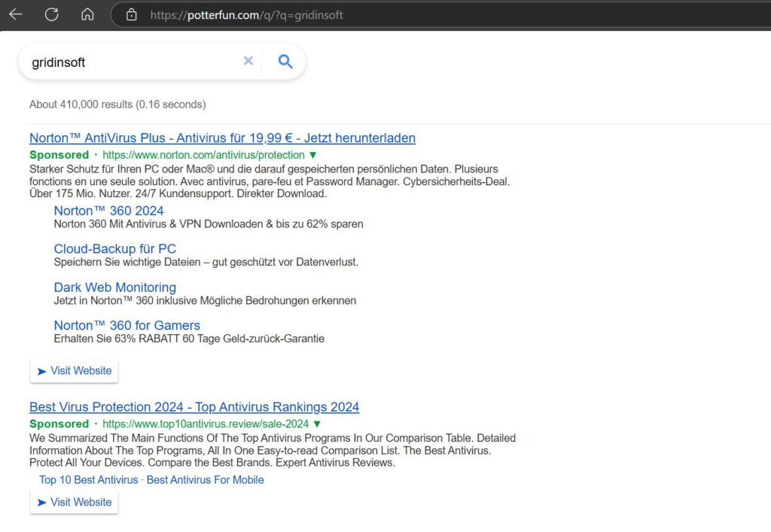771x532 pixels.
Task: Open the Norton 360 for Gamers link
Action: point(126,325)
